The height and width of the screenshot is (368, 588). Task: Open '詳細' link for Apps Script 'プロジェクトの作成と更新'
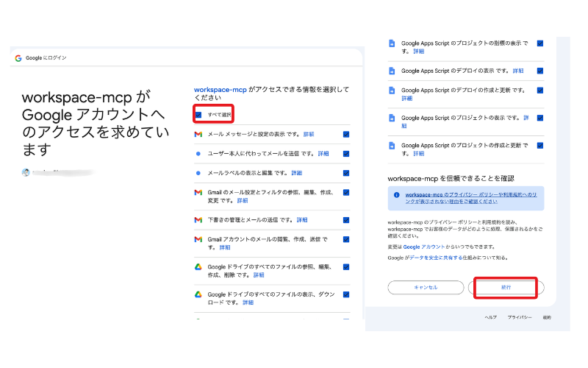[418, 154]
